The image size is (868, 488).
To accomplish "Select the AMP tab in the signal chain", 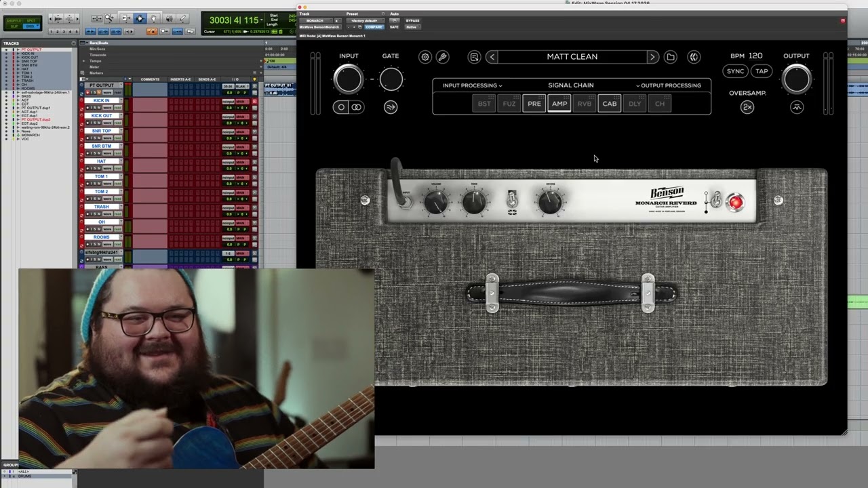I will [559, 104].
